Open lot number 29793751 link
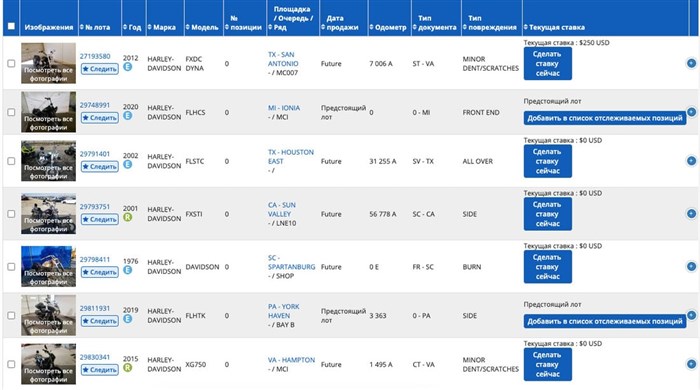The image size is (700, 390). [x=95, y=207]
